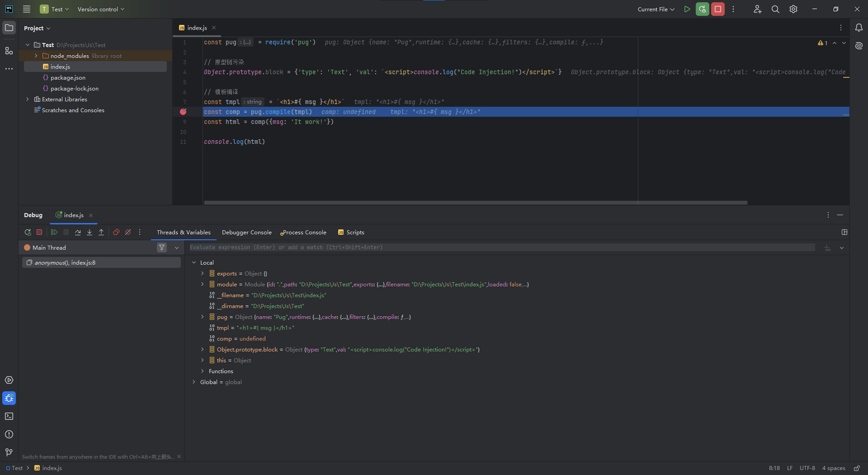
Task: Open the View Breakpoints dialog icon
Action: (x=116, y=232)
